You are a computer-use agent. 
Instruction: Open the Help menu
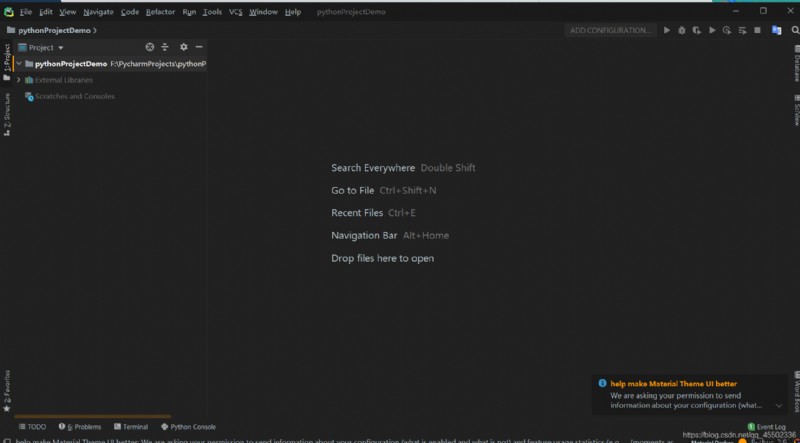click(x=293, y=12)
